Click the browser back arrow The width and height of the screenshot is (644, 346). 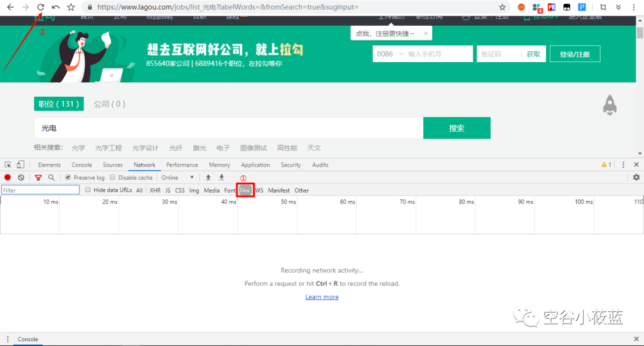[x=10, y=7]
